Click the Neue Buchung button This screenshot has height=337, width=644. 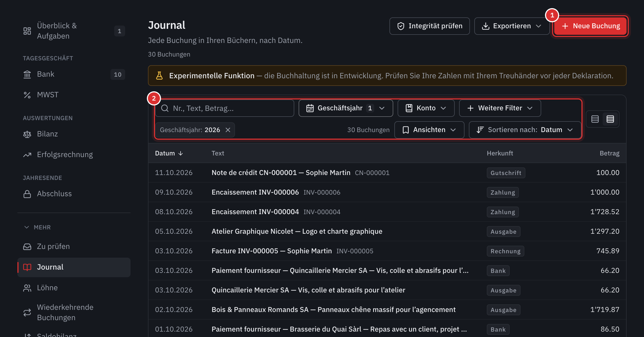pyautogui.click(x=591, y=26)
